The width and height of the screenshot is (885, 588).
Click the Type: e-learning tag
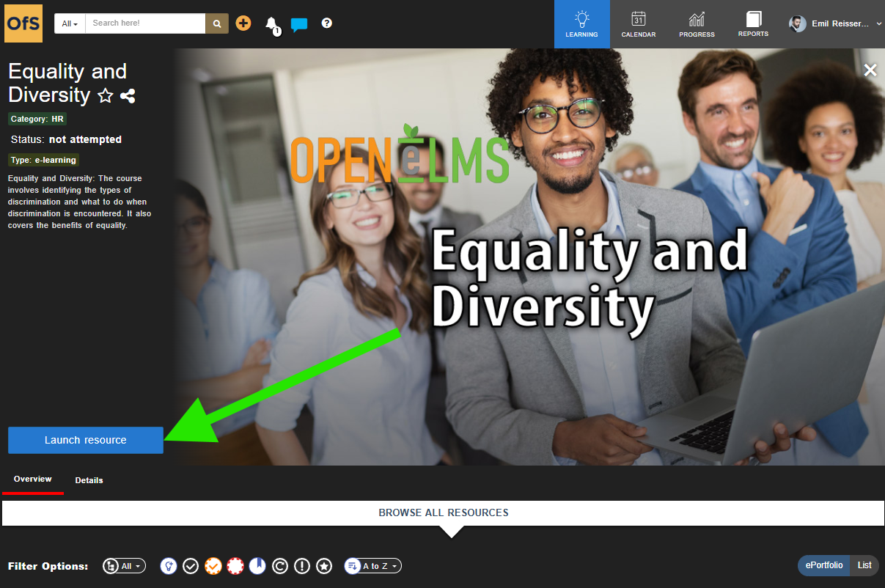click(43, 160)
